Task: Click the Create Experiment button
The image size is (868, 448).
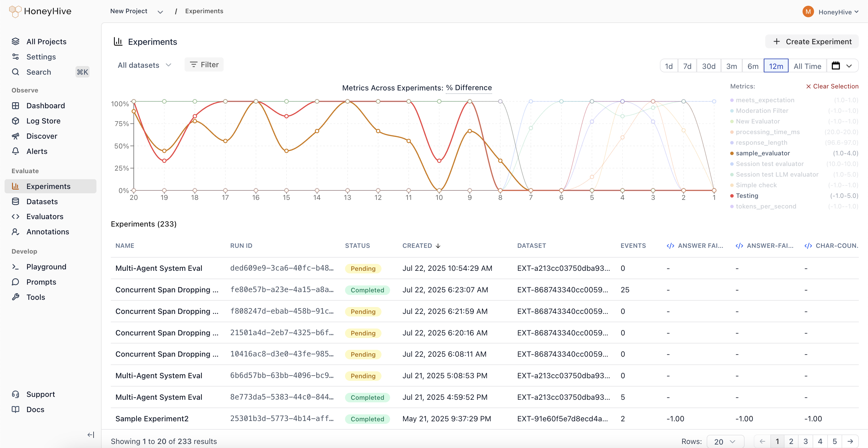Action: [812, 41]
